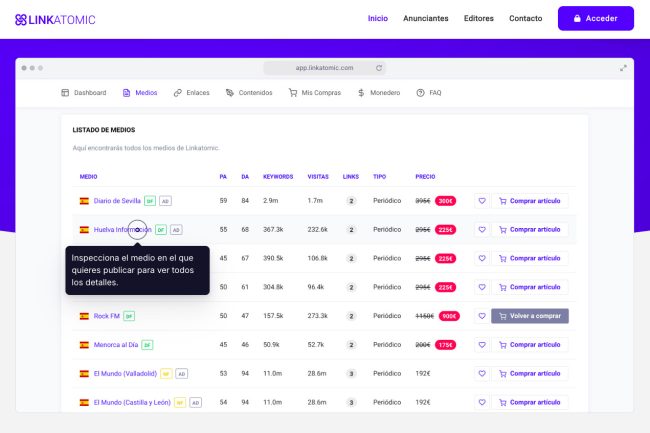Expand the browser window fullscreen icon

coord(624,68)
